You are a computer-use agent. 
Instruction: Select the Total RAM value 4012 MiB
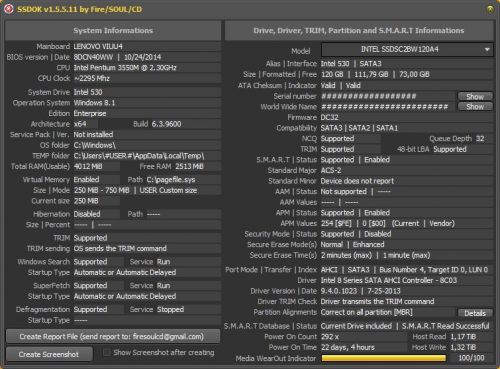[88, 166]
